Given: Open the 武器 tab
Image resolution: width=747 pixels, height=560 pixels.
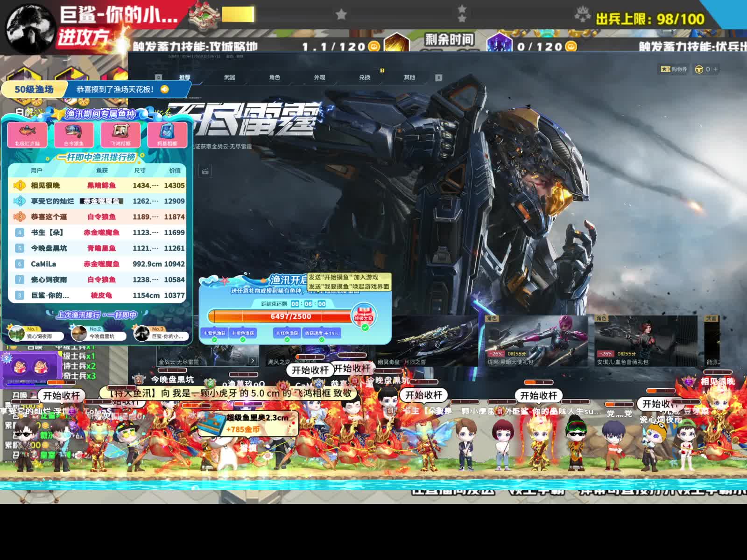Looking at the screenshot, I should click(x=229, y=77).
